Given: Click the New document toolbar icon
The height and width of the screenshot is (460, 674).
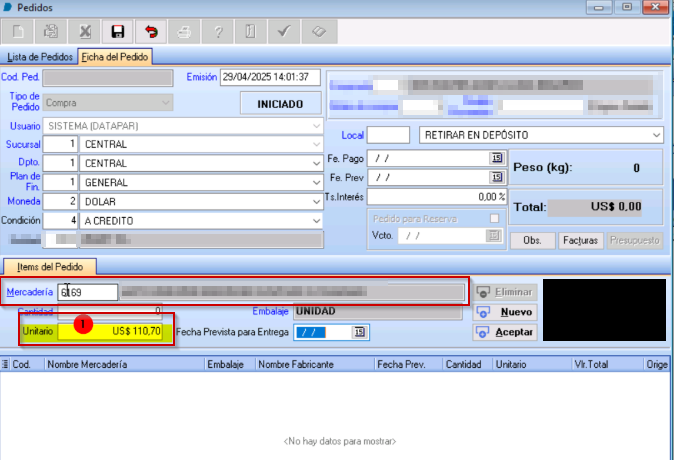Looking at the screenshot, I should pyautogui.click(x=18, y=31).
